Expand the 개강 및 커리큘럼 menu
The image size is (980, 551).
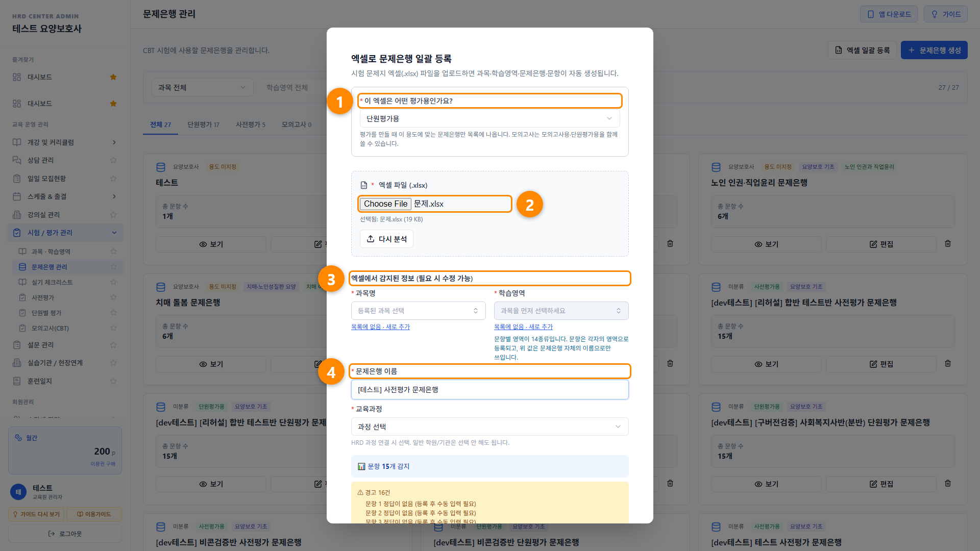point(65,142)
